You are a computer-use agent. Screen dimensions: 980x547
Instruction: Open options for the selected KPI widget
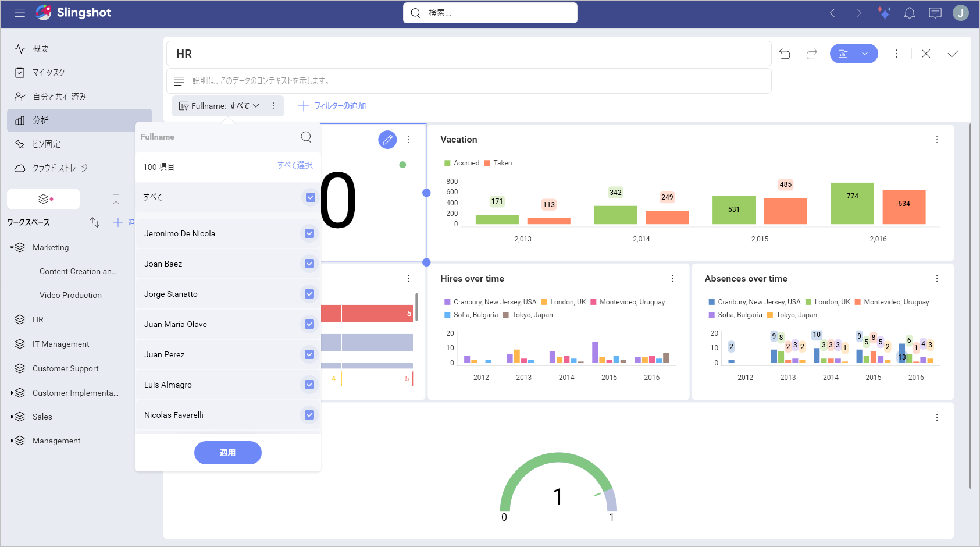coord(409,140)
